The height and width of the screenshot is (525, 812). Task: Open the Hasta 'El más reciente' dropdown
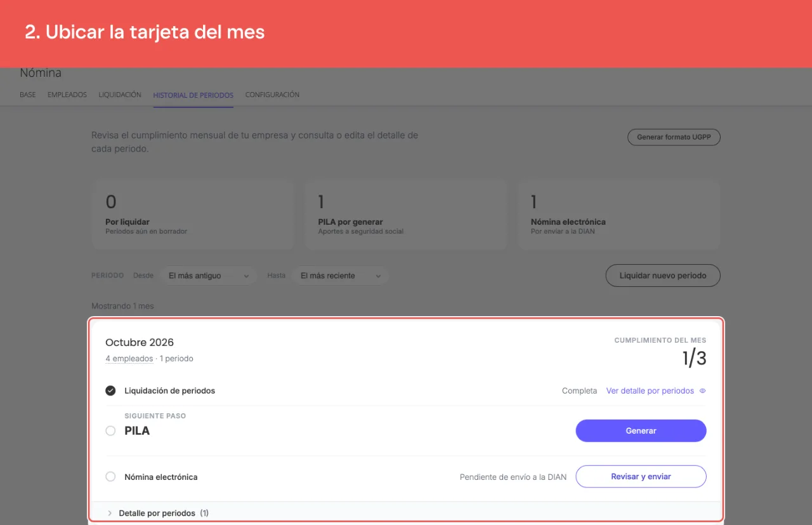click(x=340, y=276)
